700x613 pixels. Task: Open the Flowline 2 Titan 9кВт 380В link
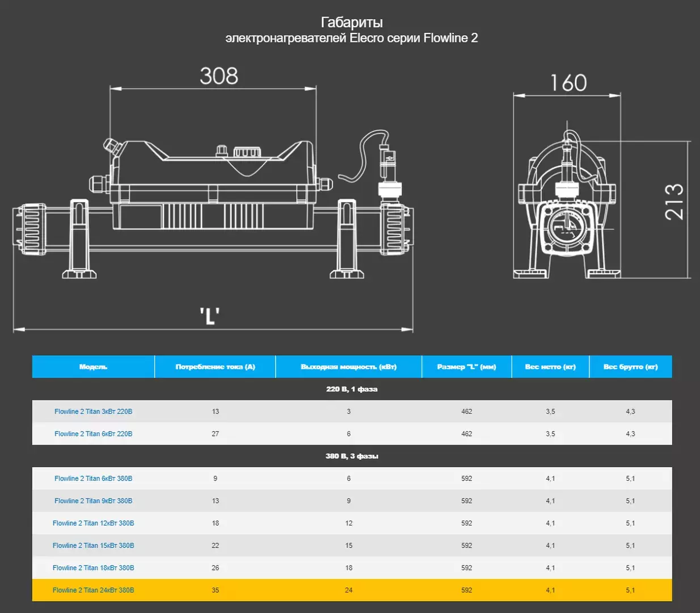93,501
